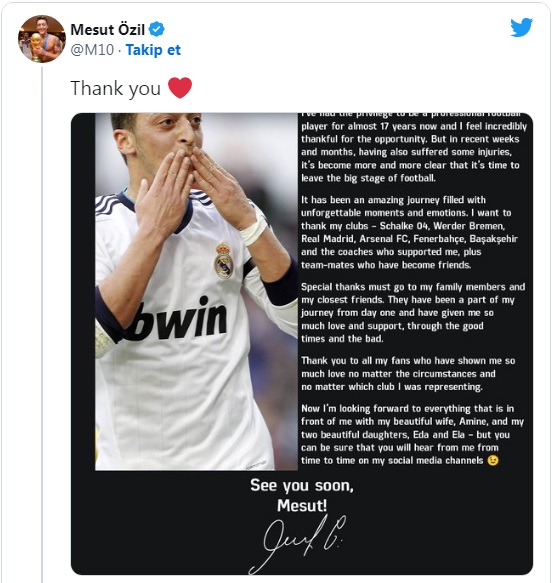Open the Mesut Özil display name
553x583 pixels.
[107, 29]
